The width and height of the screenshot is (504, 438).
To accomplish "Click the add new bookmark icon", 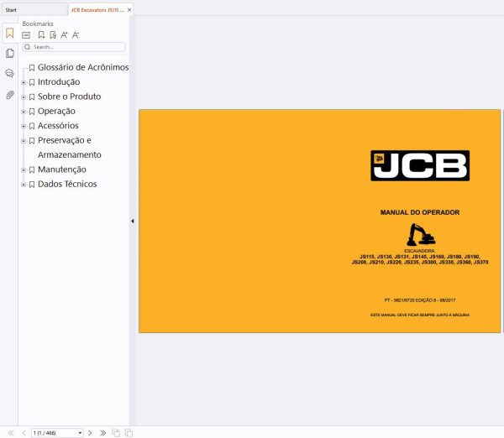I will [41, 35].
